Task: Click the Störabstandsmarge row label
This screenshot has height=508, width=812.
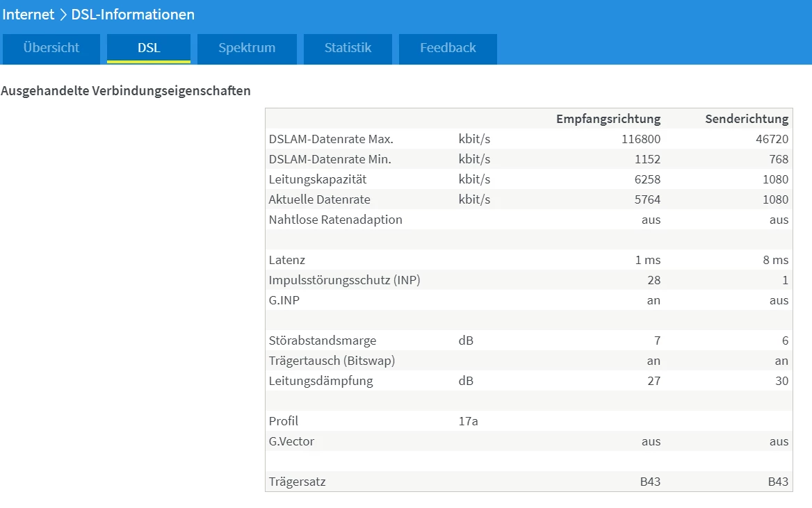Action: pyautogui.click(x=322, y=341)
